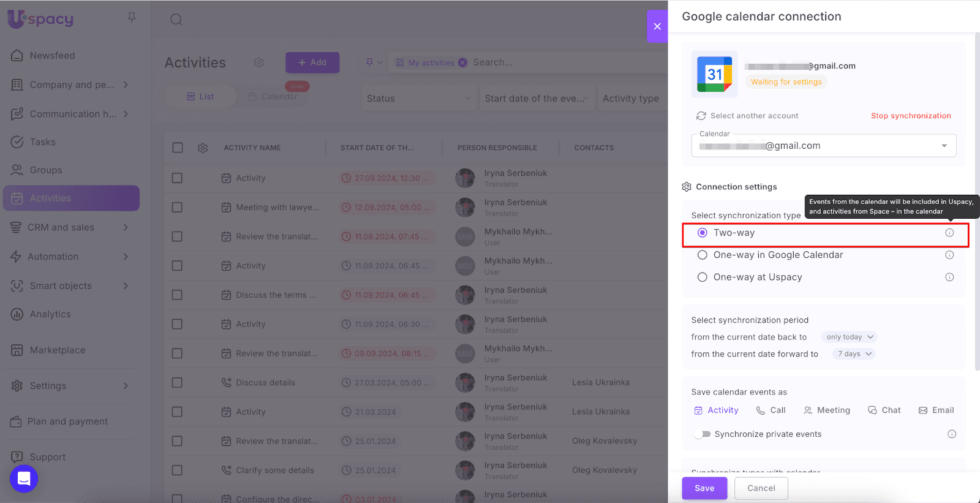Viewport: 980px width, 503px height.
Task: Click info icon for Synchronize private events
Action: pos(952,434)
